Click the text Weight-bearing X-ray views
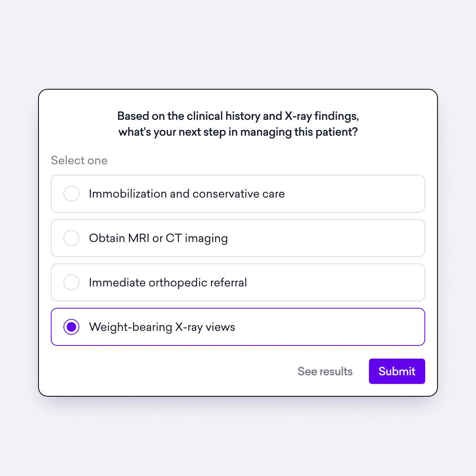 point(162,327)
